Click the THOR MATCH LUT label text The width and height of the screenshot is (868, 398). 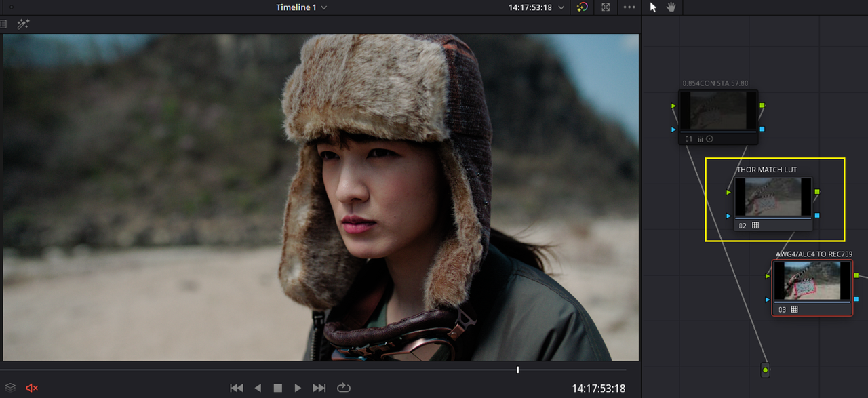(767, 170)
